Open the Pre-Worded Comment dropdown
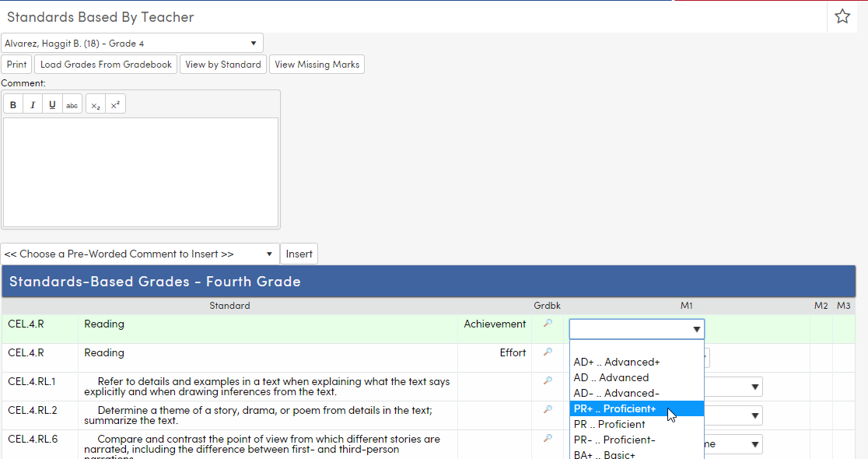Viewport: 868px width, 459px height. [x=140, y=254]
